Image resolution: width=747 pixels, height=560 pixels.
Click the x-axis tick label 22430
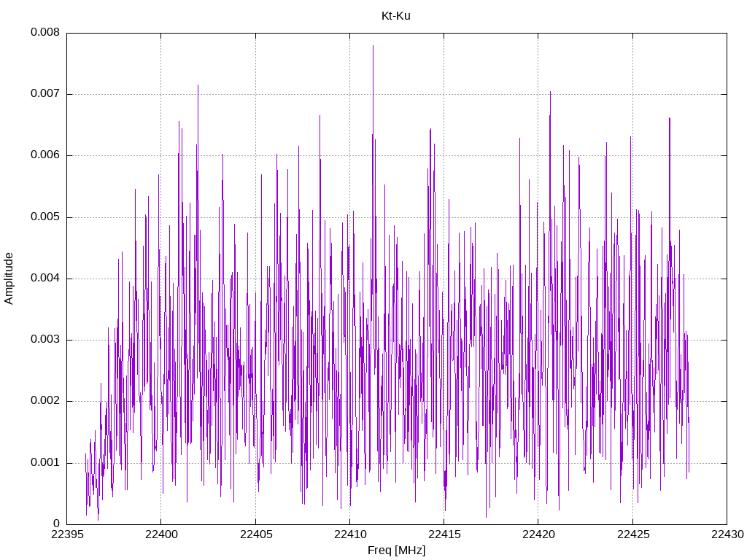tap(727, 534)
